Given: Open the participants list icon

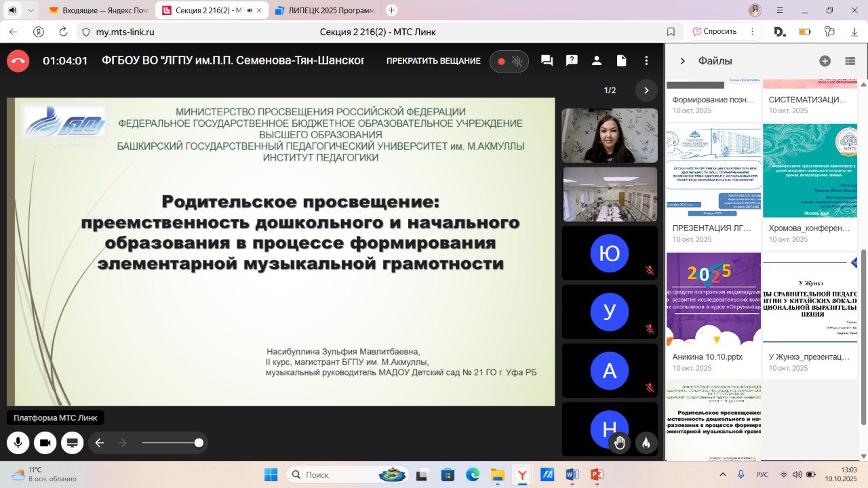Looking at the screenshot, I should click(x=597, y=61).
